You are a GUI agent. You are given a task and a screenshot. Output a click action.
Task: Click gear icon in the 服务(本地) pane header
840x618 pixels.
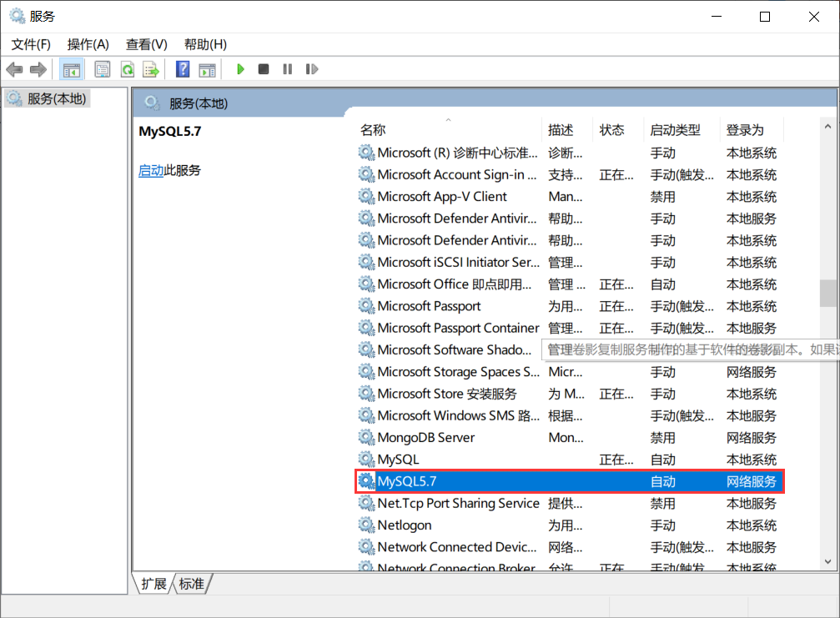[x=152, y=103]
